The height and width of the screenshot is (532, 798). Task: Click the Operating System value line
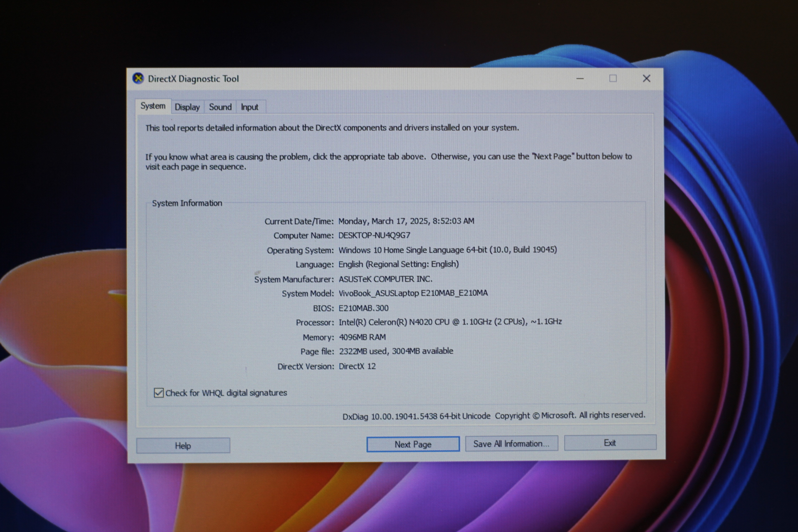point(447,250)
